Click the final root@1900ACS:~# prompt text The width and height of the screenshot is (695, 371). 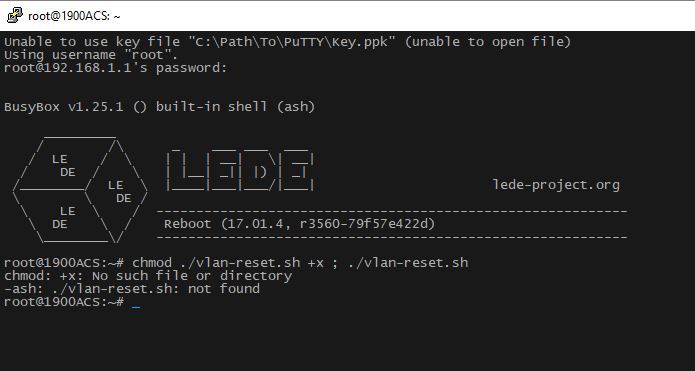point(64,302)
